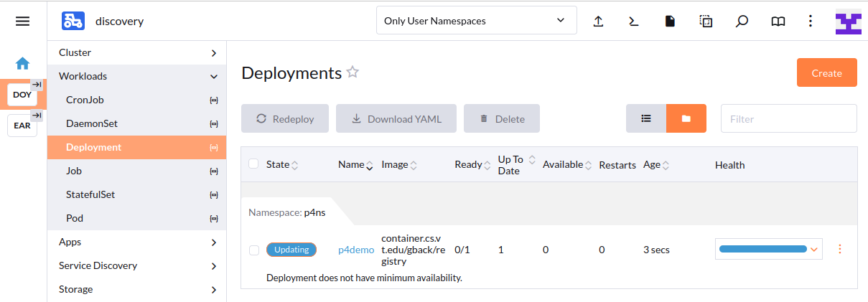Switch to flat list view

pyautogui.click(x=646, y=118)
